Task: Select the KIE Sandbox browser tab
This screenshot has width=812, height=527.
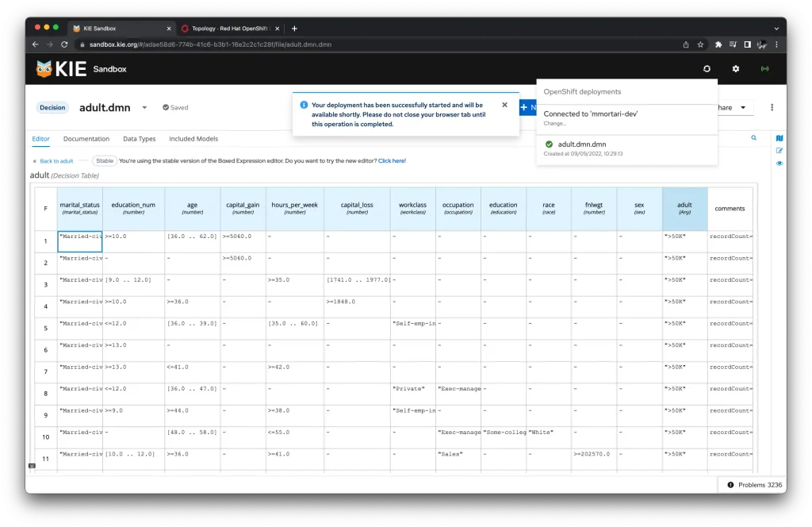Action: pos(121,29)
